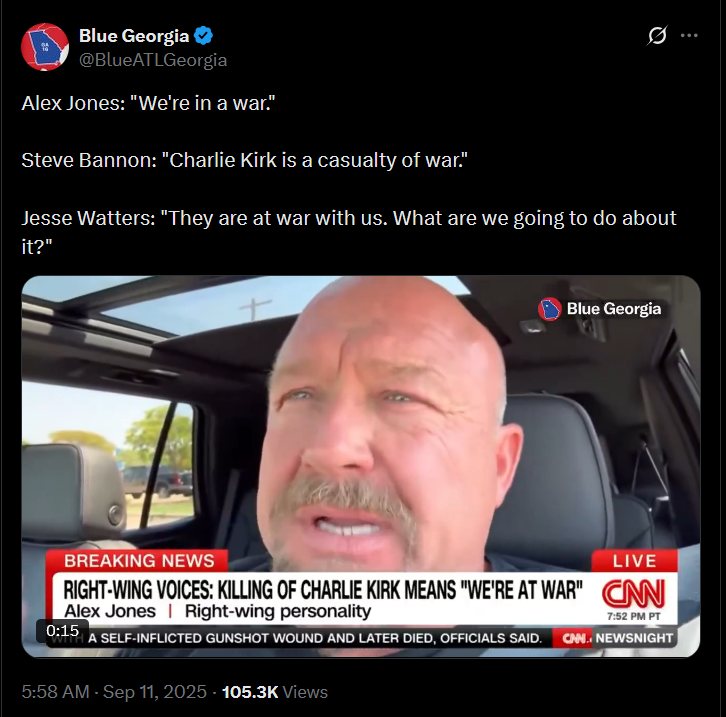Click the red LIVE badge on video
726x717 pixels.
pos(634,561)
